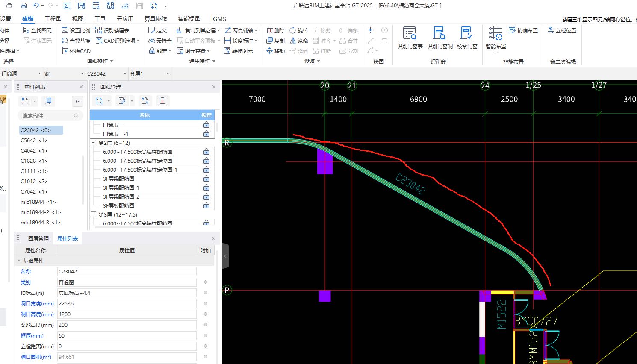Open 3F层梁配筋图-2 drawing
Image resolution: width=637 pixels, height=364 pixels.
point(121,197)
